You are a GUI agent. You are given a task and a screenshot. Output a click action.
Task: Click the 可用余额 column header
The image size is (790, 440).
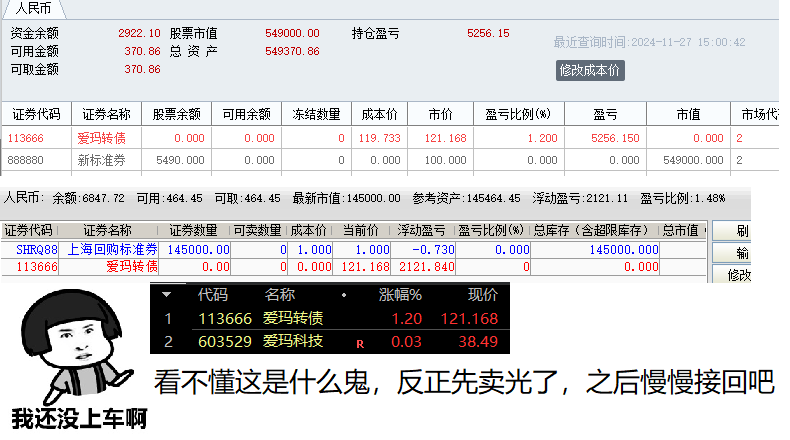point(246,114)
